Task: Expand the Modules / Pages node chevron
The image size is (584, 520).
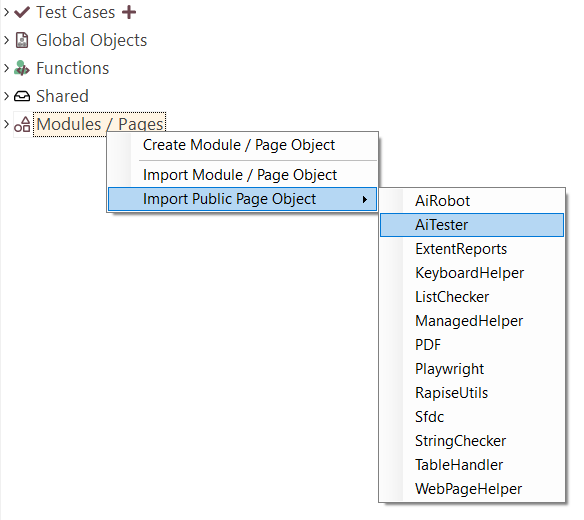Action: [x=6, y=124]
